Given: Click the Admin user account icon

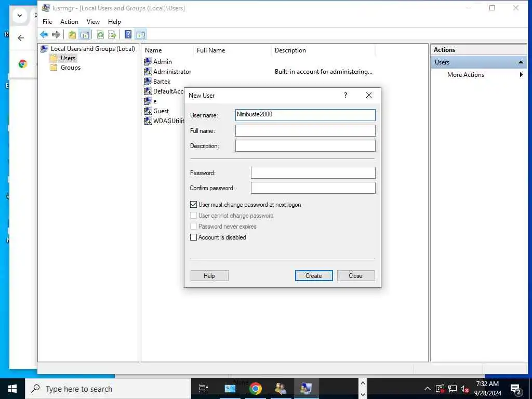Looking at the screenshot, I should click(x=148, y=61).
